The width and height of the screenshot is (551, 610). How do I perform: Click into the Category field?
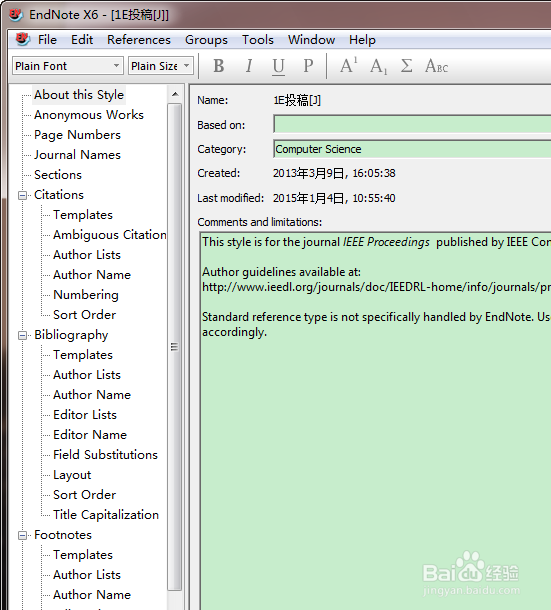point(412,149)
